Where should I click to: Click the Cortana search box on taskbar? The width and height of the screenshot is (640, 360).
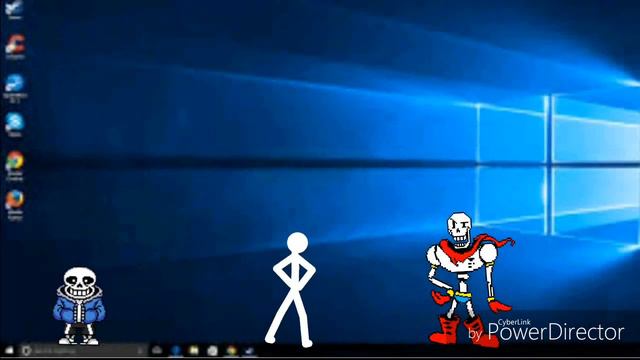pyautogui.click(x=84, y=350)
